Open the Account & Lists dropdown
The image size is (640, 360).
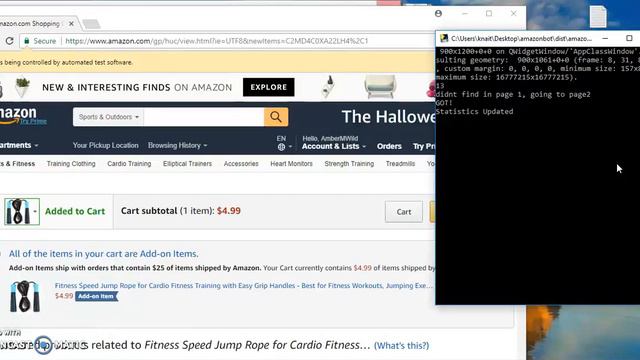click(334, 146)
